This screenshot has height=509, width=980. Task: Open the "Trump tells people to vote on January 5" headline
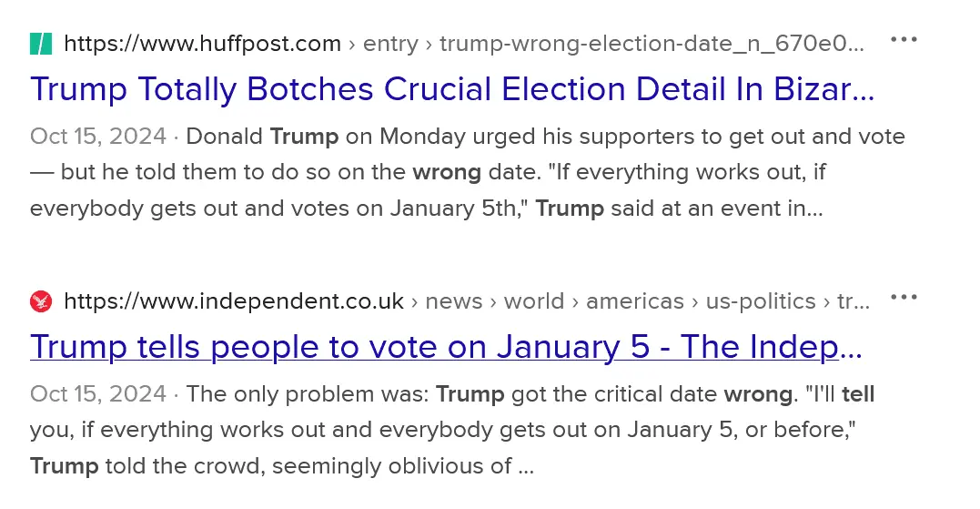coord(446,347)
